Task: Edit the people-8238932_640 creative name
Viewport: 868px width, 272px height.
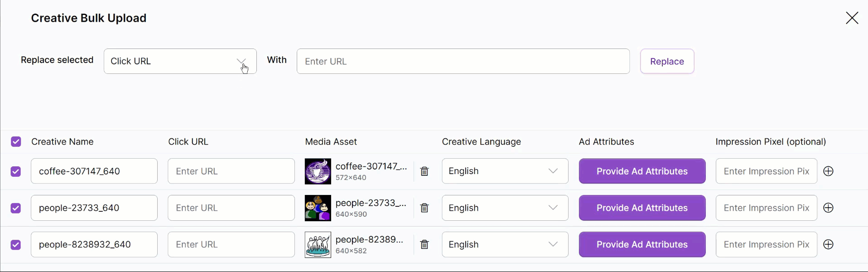Action: pos(94,245)
